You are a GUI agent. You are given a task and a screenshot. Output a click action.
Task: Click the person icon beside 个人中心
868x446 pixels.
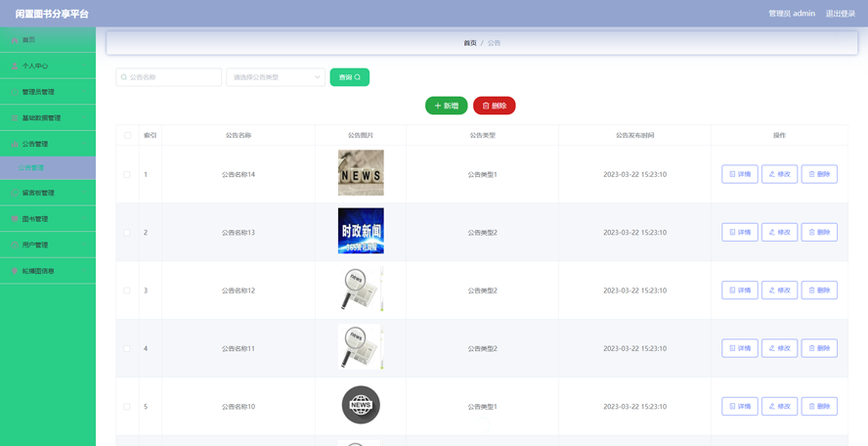15,66
